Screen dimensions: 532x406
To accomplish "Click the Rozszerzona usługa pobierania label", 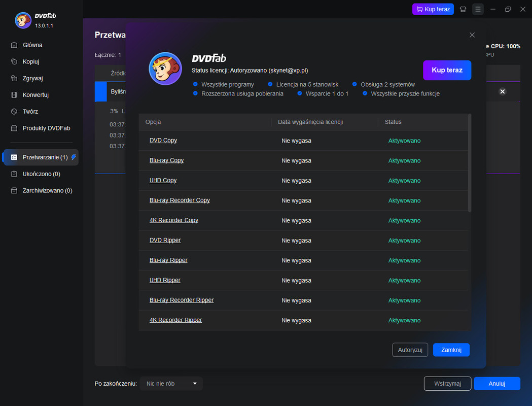I will point(242,94).
